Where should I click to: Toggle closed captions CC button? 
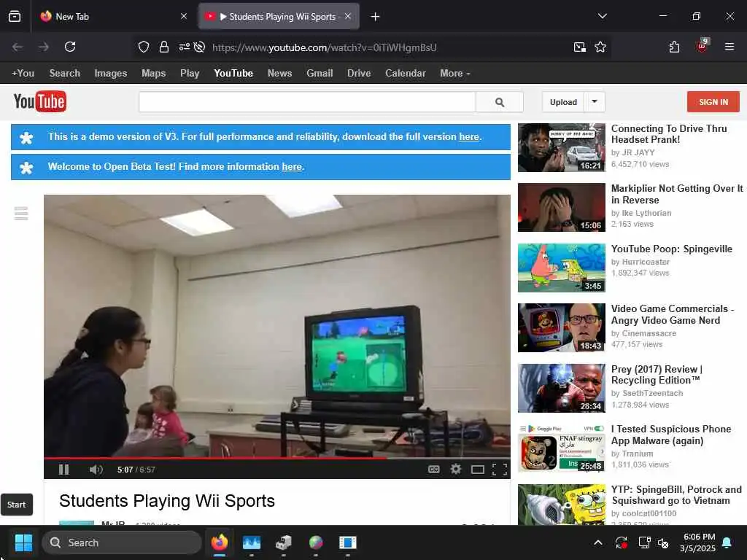[x=433, y=470]
